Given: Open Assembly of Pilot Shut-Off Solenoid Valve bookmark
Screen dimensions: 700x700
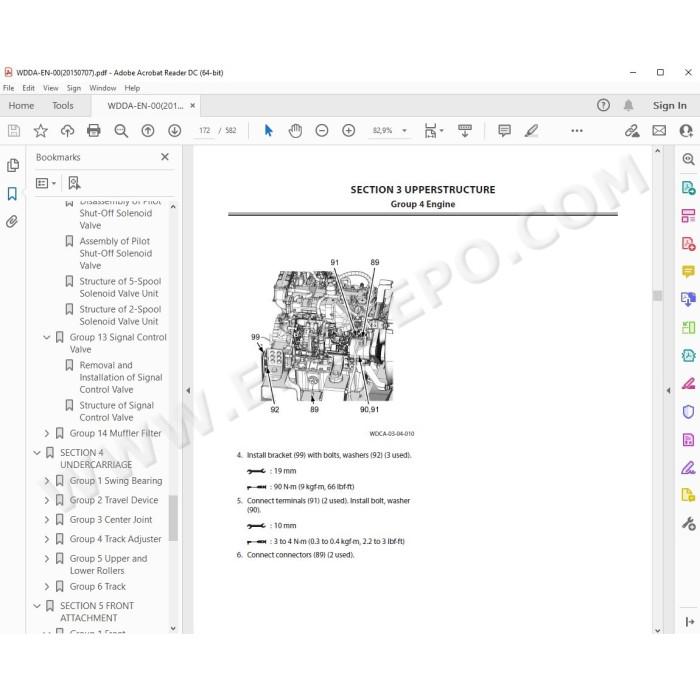Looking at the screenshot, I should 115,253.
